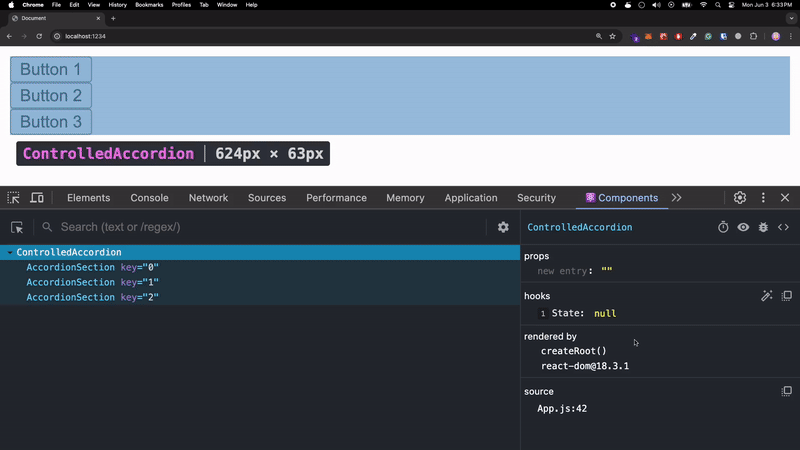Open the View menu
Screen dimensions: 800x450
click(94, 5)
